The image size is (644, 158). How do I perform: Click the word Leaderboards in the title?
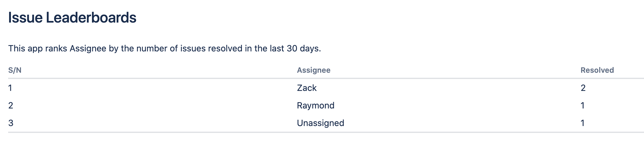(x=91, y=18)
